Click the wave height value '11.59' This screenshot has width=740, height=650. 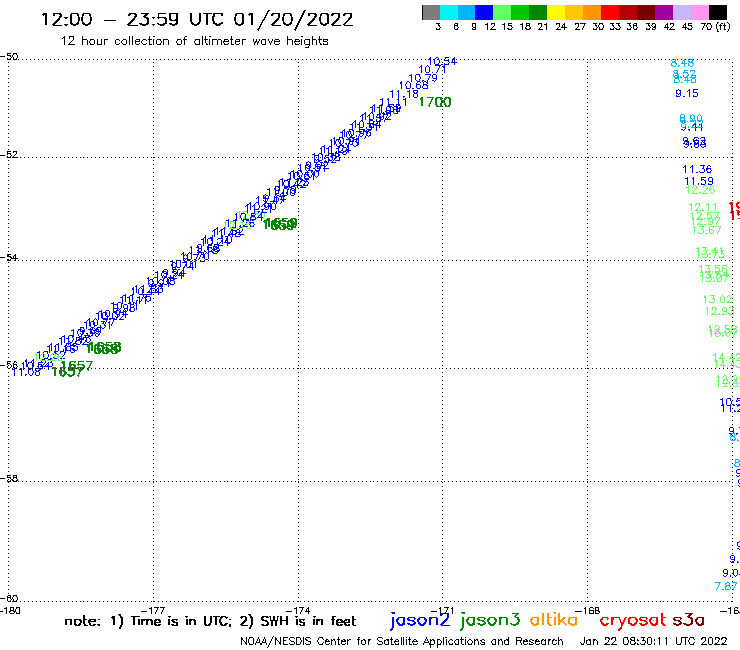[x=699, y=181]
